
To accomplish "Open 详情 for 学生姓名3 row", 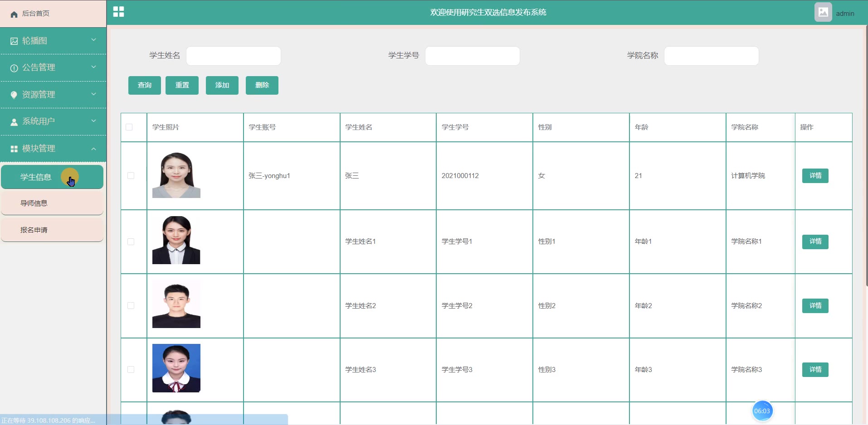I will [815, 370].
